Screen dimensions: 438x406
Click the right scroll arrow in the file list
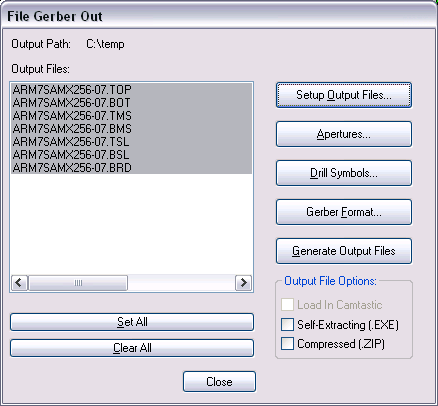243,283
